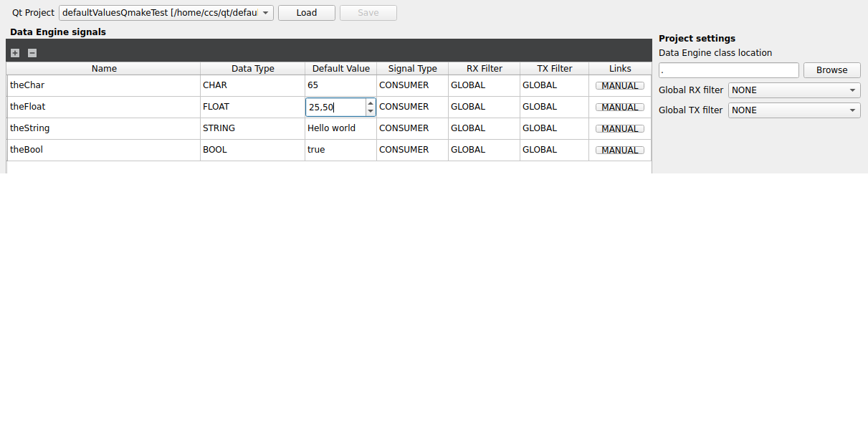This screenshot has width=868, height=430.
Task: Select the CHAR data type cell
Action: coord(252,85)
